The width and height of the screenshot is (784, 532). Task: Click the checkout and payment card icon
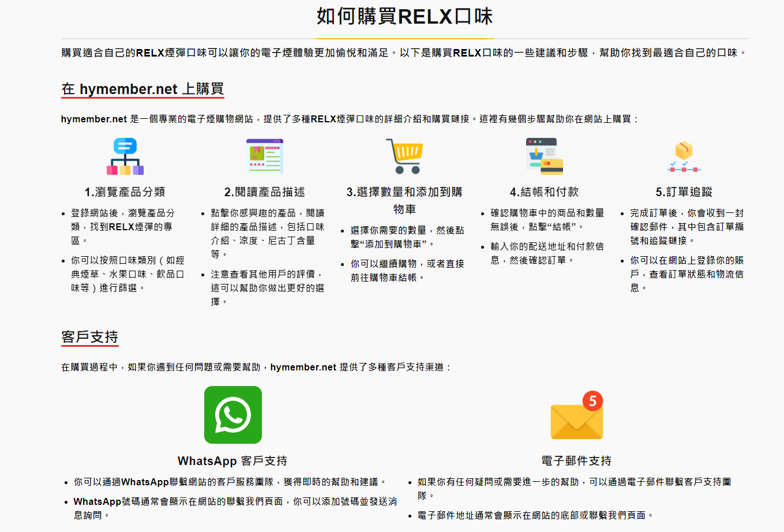[x=545, y=156]
